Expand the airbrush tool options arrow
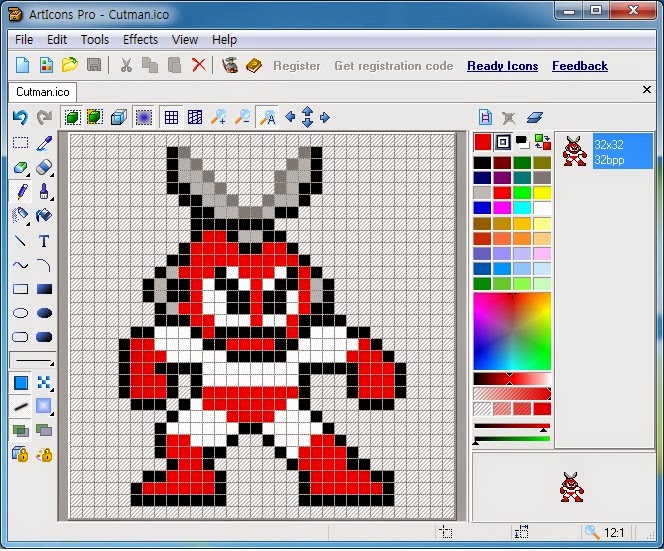The image size is (664, 551). 28,223
